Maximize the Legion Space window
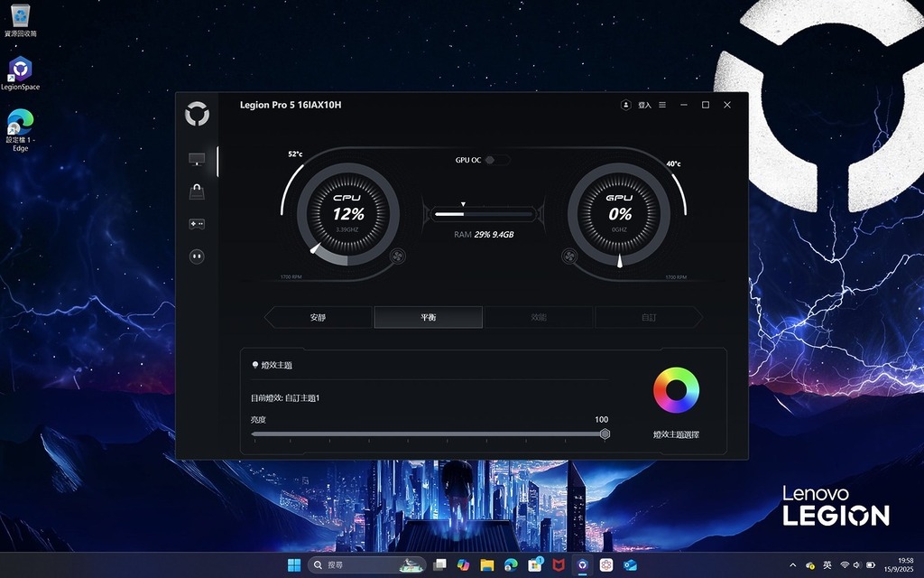The image size is (924, 578). (706, 105)
